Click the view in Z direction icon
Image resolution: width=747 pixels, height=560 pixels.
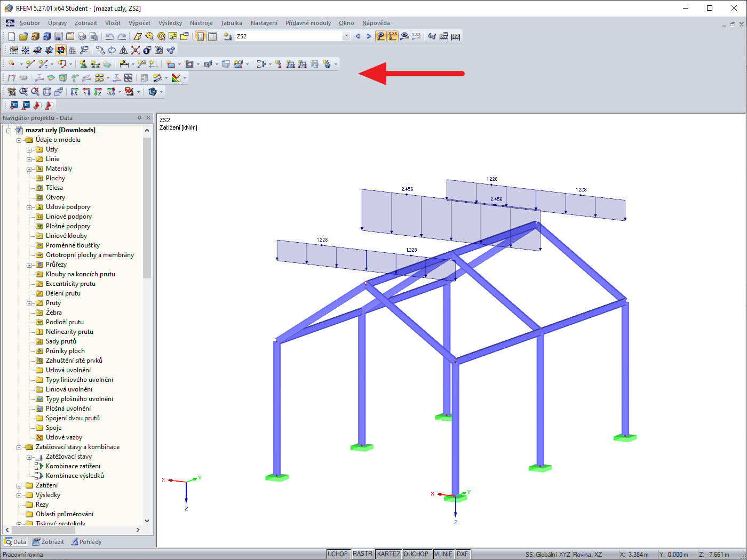click(98, 92)
